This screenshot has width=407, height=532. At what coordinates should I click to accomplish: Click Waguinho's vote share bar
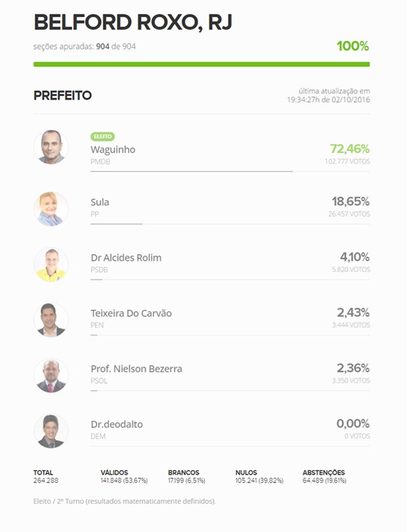point(192,171)
